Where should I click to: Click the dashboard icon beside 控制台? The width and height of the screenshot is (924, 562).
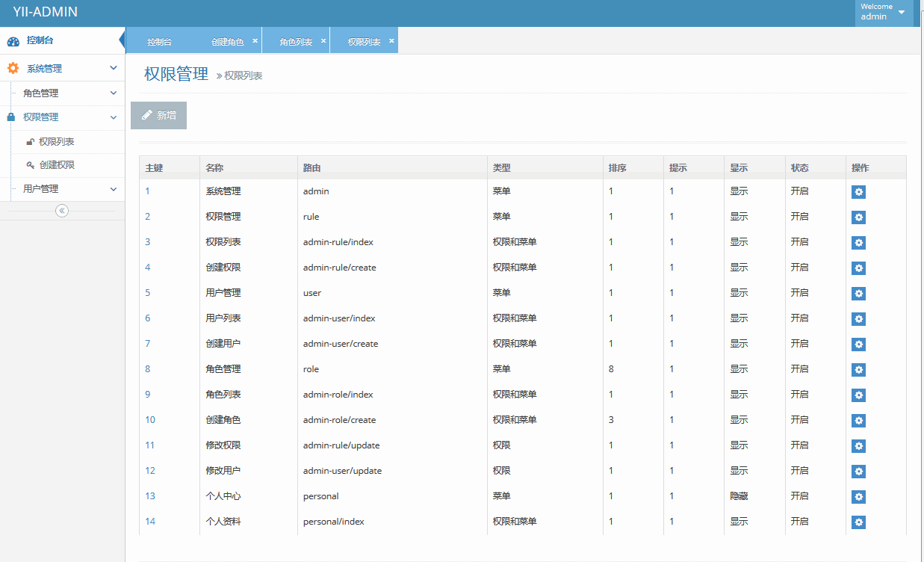(x=13, y=41)
